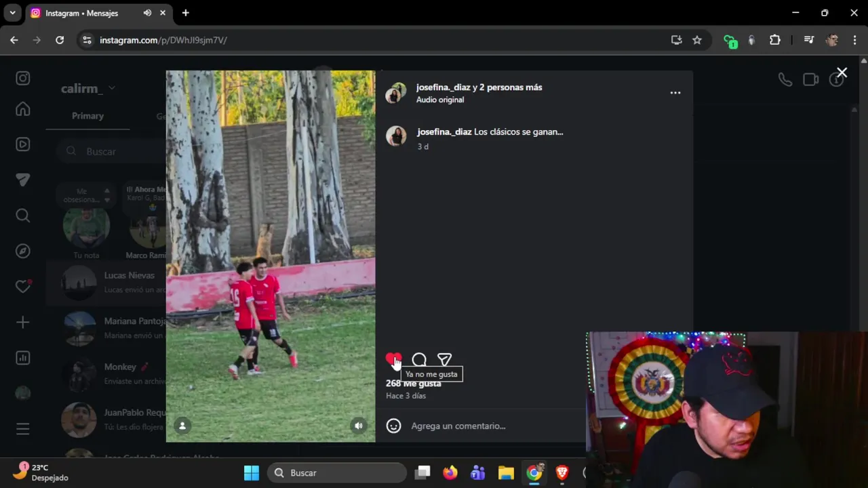Switch to Primary messages tab
This screenshot has width=868, height=488.
tap(87, 116)
